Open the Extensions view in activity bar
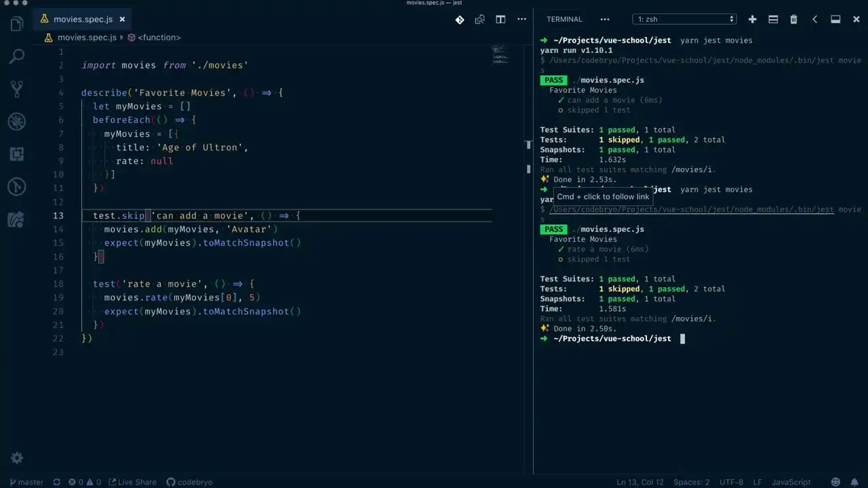This screenshot has width=868, height=488. point(17,155)
